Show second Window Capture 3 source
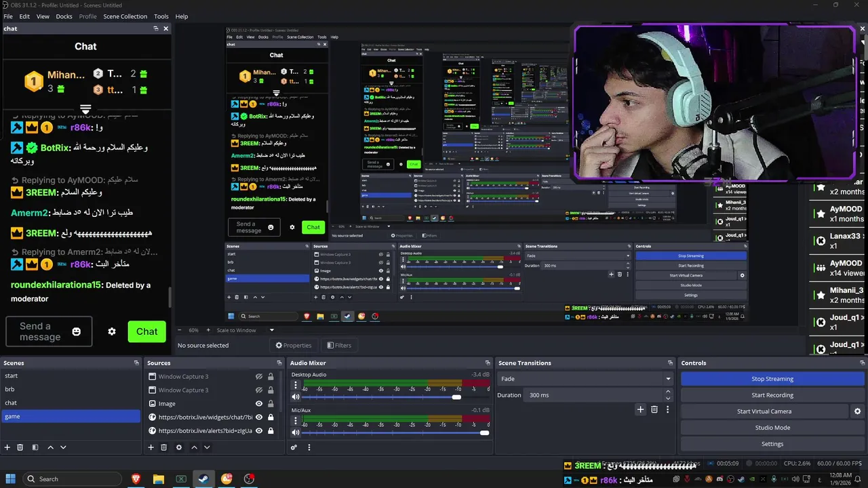 [258, 390]
